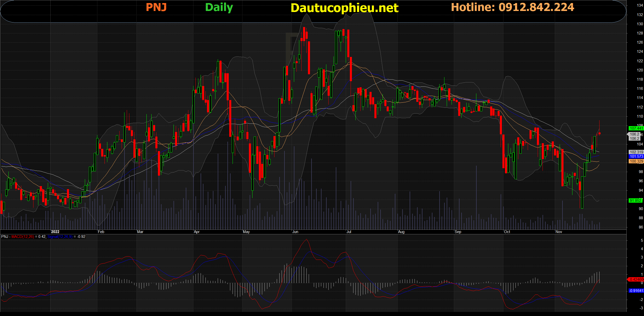Click the PNJ ticker symbol title

[x=156, y=7]
